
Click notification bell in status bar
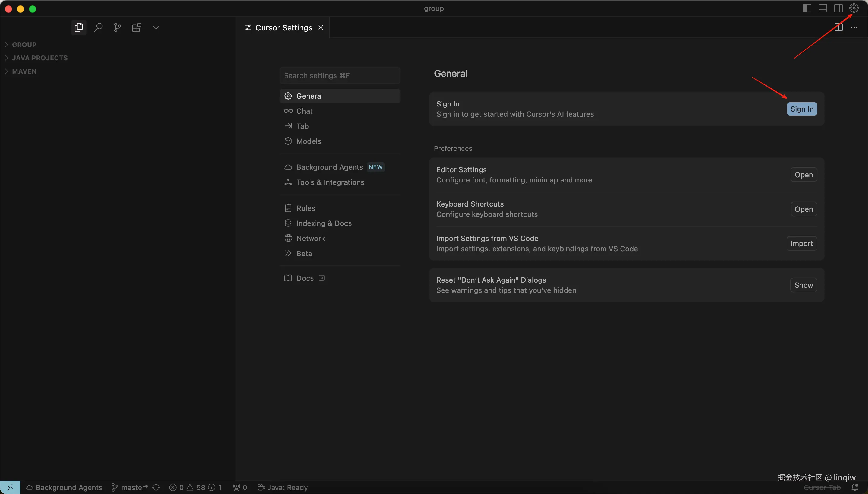[x=855, y=488]
